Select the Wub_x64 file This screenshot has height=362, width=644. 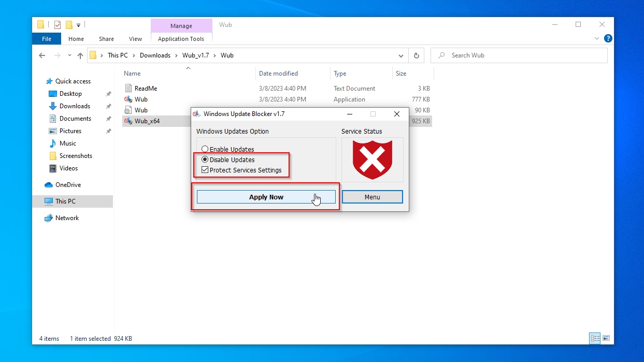point(147,121)
